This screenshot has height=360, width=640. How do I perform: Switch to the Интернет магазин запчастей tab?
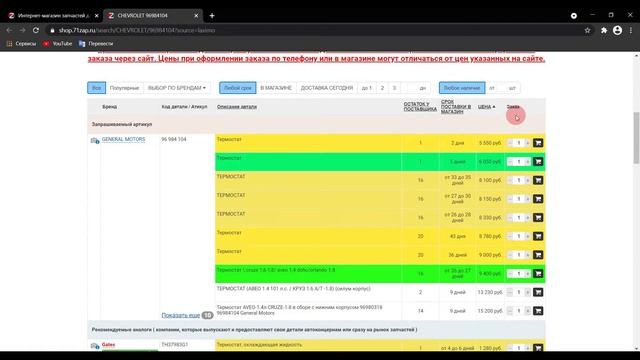tap(52, 16)
